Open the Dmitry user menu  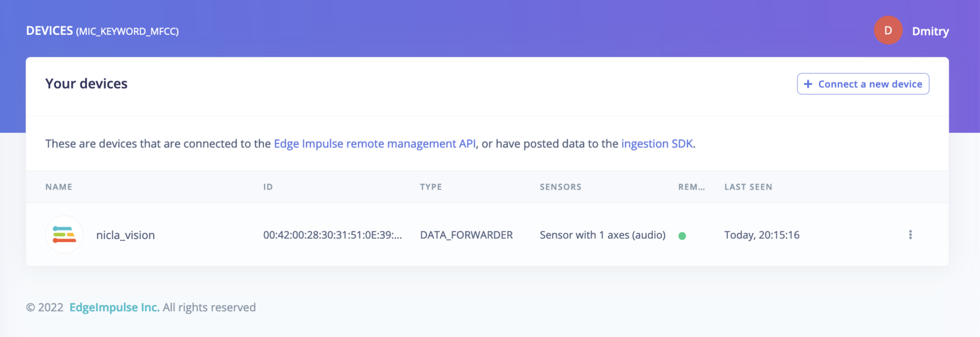930,31
